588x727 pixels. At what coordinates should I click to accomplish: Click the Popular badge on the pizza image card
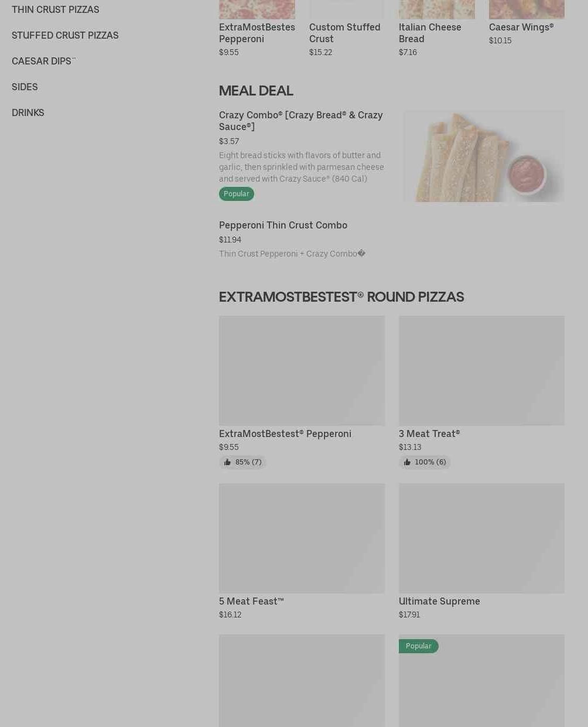coord(418,646)
